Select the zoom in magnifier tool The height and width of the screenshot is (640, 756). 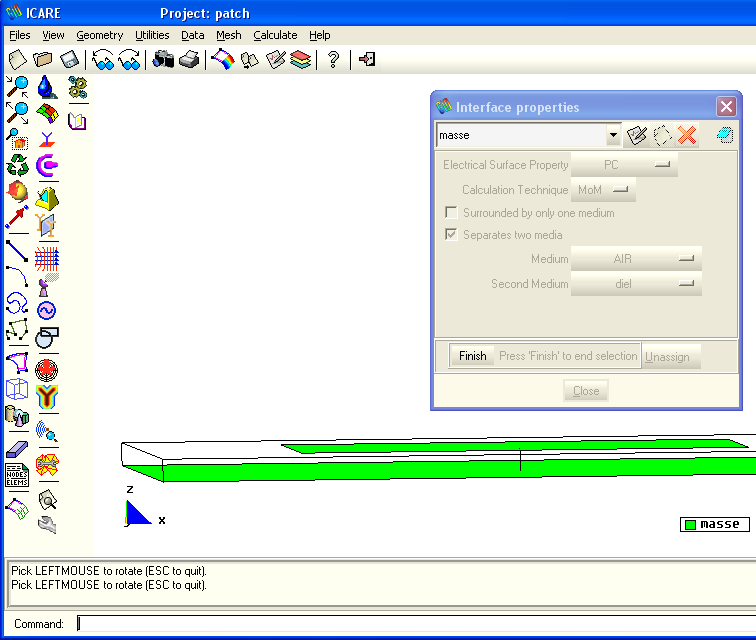pyautogui.click(x=17, y=87)
